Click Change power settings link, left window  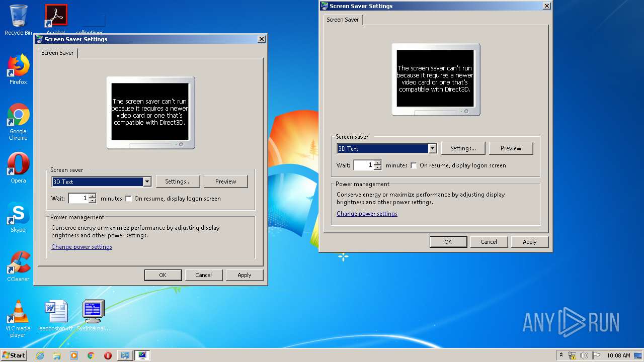[82, 247]
